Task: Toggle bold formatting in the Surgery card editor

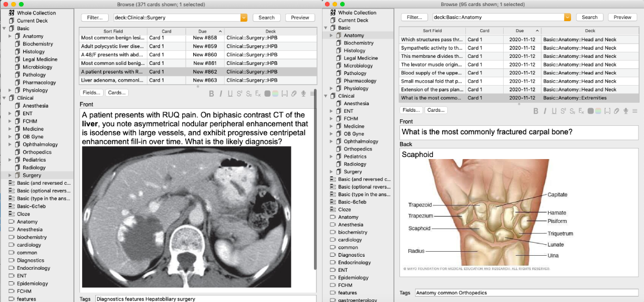Action: coord(212,94)
